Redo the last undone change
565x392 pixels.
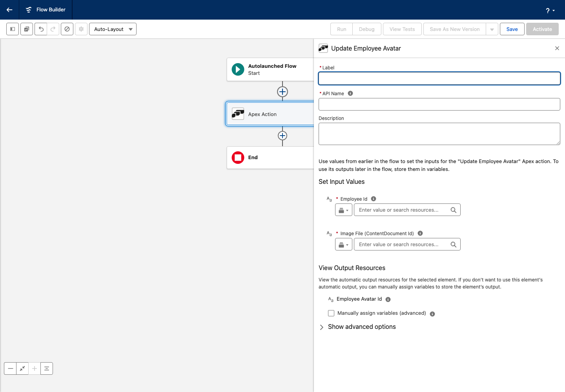[53, 29]
